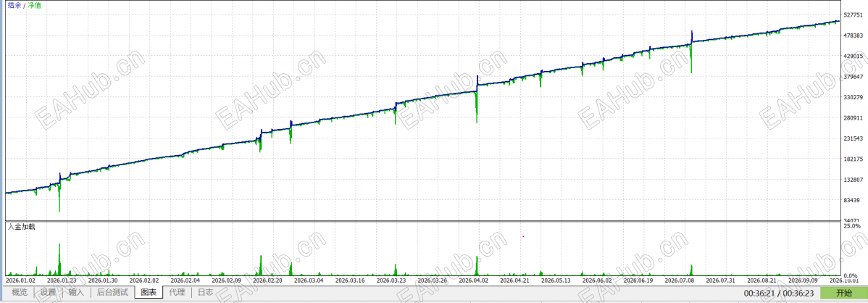Click the 2026.06.02 date label
Screen dimensions: 868x303
(x=598, y=281)
